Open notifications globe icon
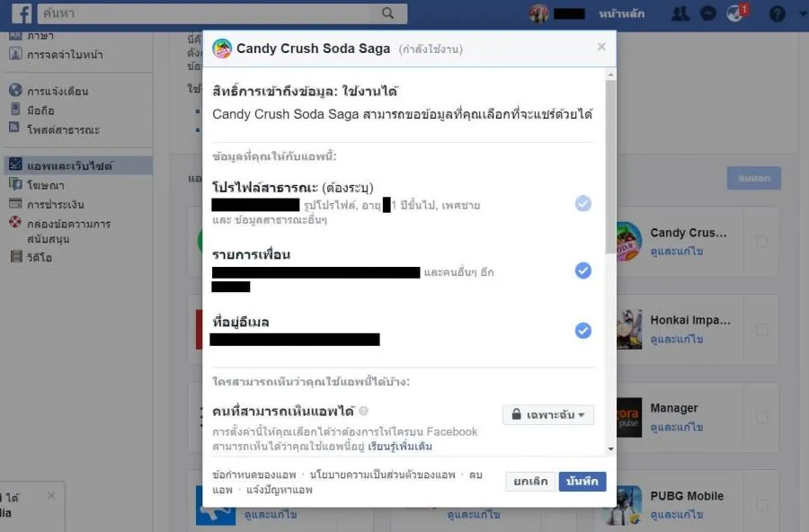The image size is (809, 532). point(734,13)
